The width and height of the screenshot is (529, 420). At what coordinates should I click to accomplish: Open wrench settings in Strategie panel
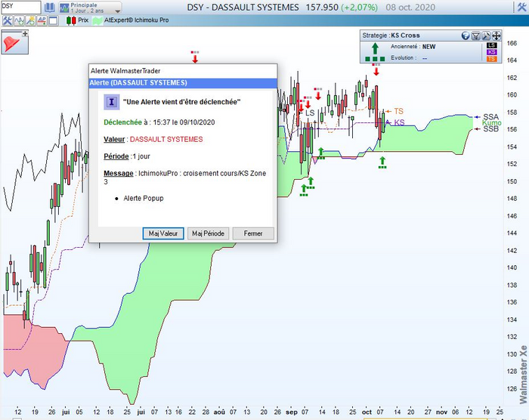(485, 36)
